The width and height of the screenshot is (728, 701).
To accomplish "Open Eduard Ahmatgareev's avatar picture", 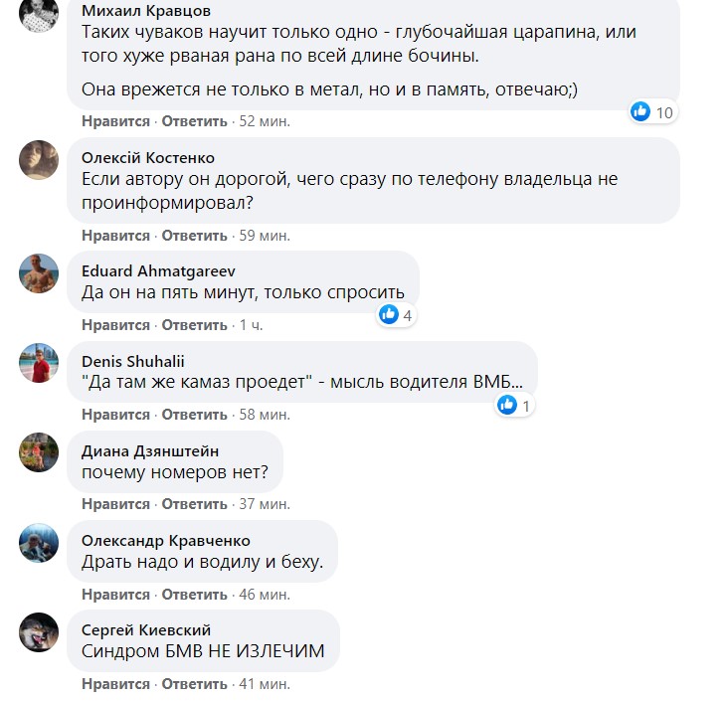I will point(40,272).
